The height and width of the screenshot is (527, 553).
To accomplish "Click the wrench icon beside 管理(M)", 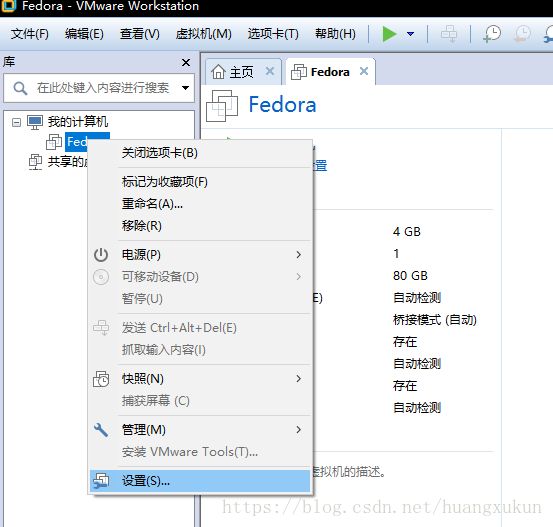I will pyautogui.click(x=101, y=430).
